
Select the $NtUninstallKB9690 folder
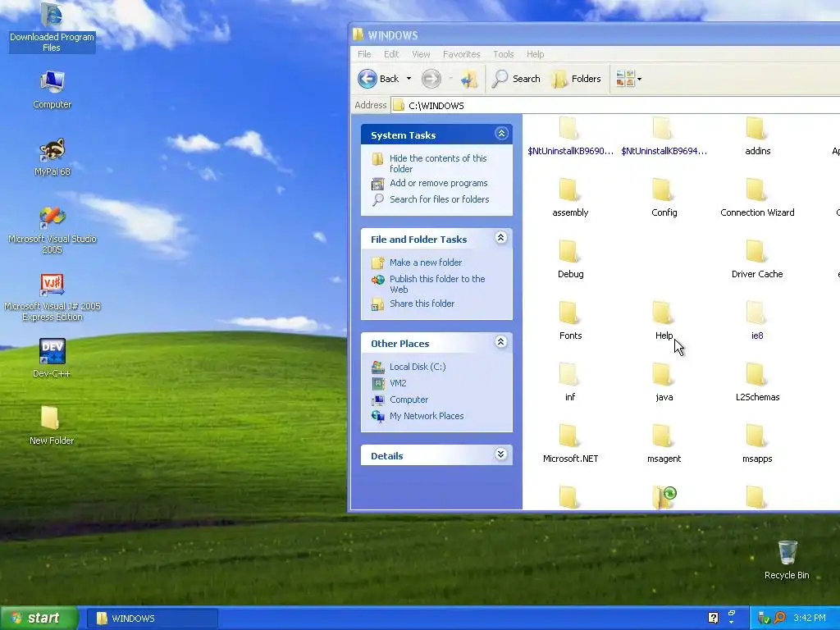570,137
